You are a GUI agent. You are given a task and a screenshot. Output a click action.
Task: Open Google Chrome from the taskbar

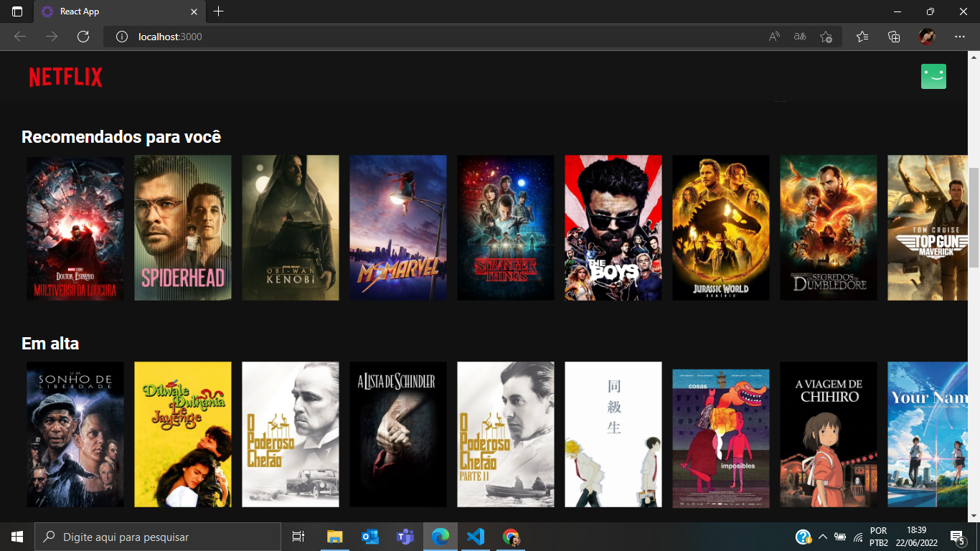pyautogui.click(x=510, y=536)
